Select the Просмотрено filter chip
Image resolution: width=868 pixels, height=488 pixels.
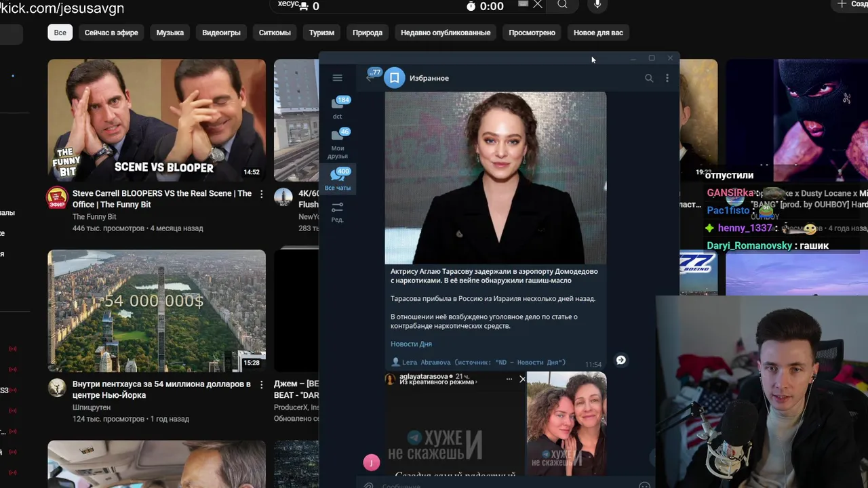(x=532, y=33)
